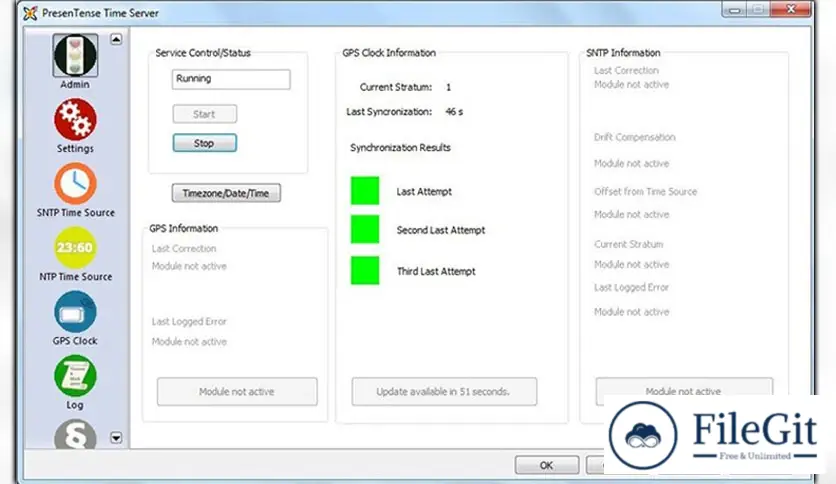Click the Third Last Attempt green indicator
Viewport: 836px width, 484px height.
click(365, 270)
